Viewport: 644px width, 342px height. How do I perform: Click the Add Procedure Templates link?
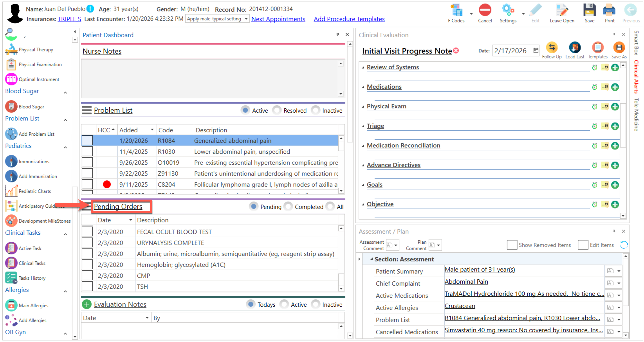[x=349, y=19]
